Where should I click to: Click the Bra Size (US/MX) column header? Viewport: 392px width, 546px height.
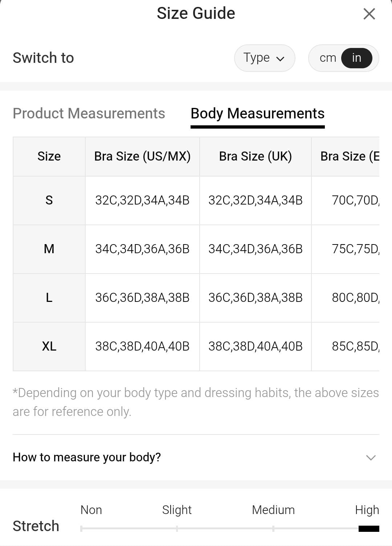click(142, 156)
